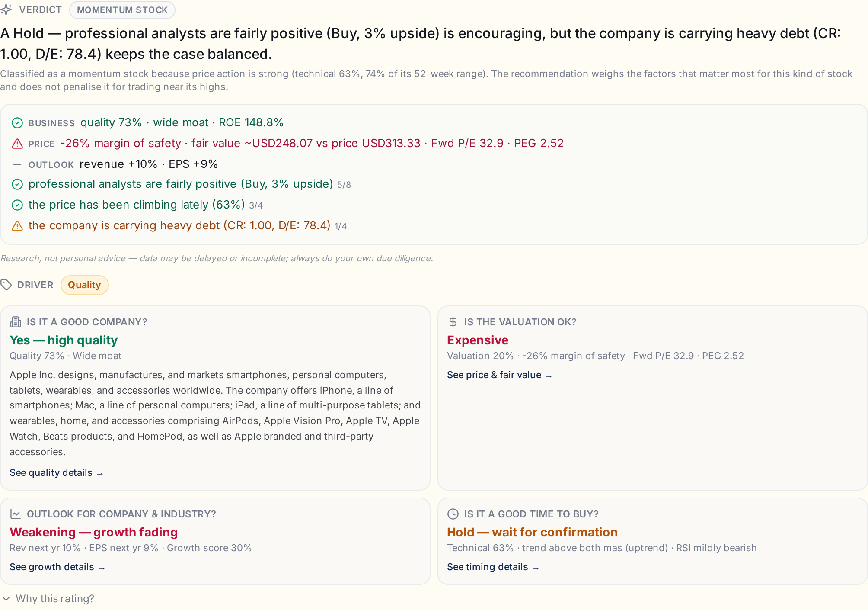Image resolution: width=868 pixels, height=610 pixels.
Task: Click the chart icon beside Outlook for Company & Industry
Action: click(16, 514)
